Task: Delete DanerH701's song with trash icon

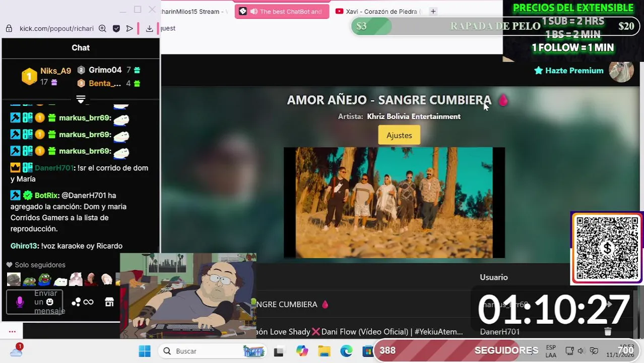Action: [x=608, y=331]
